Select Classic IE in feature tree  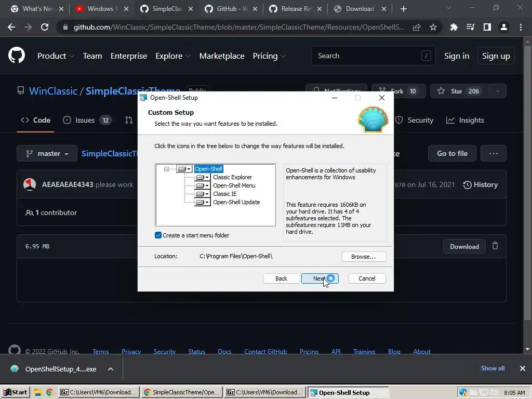point(224,194)
